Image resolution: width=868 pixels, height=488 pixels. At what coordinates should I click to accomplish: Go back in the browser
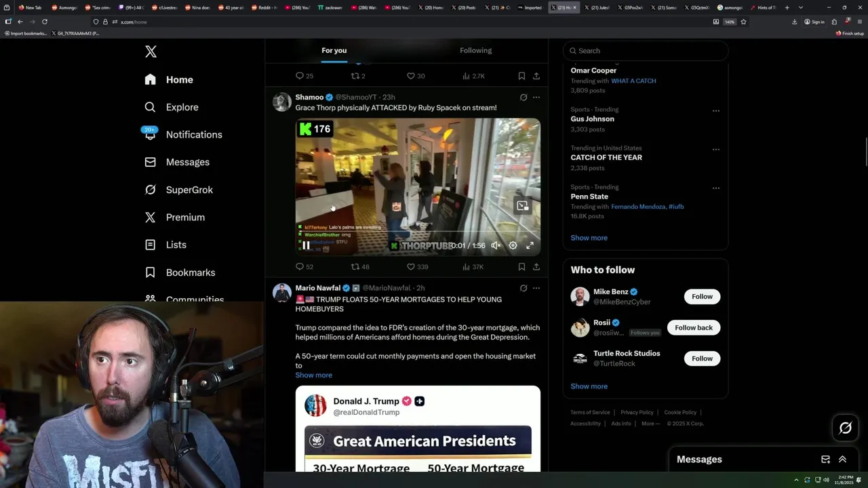tap(20, 22)
